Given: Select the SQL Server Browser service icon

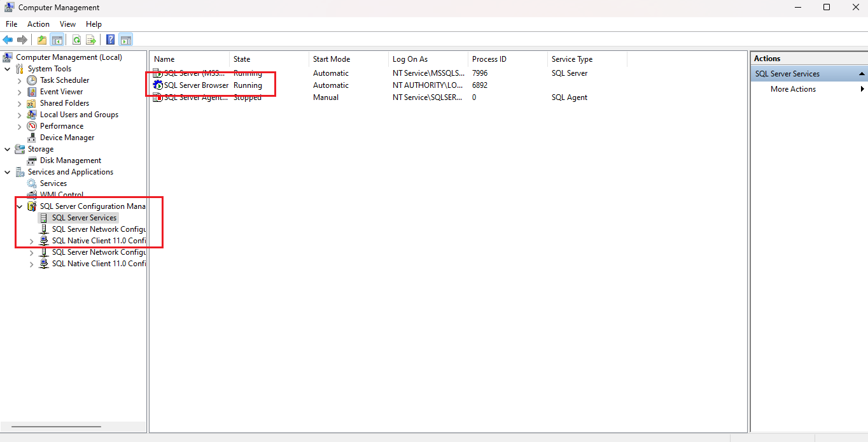Looking at the screenshot, I should pyautogui.click(x=158, y=85).
